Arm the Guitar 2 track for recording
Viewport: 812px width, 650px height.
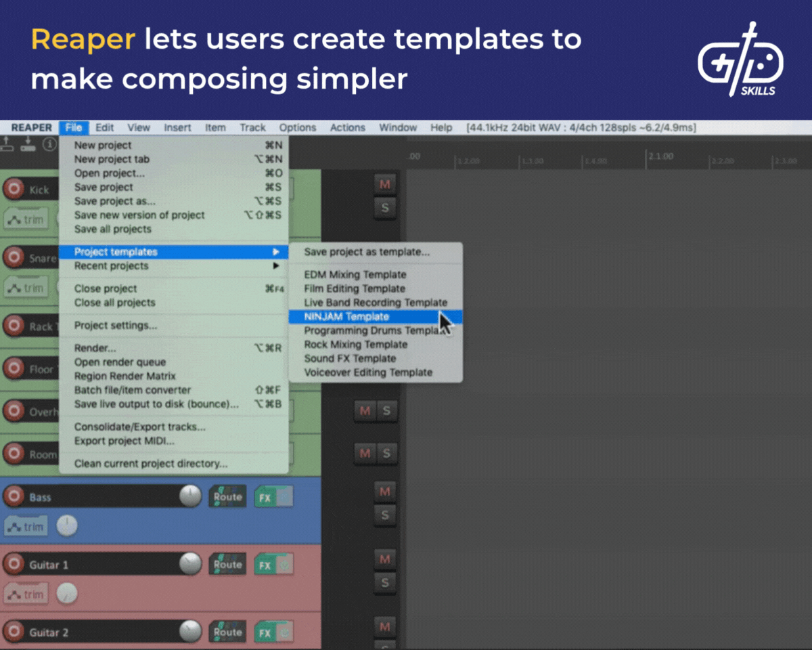click(x=15, y=632)
